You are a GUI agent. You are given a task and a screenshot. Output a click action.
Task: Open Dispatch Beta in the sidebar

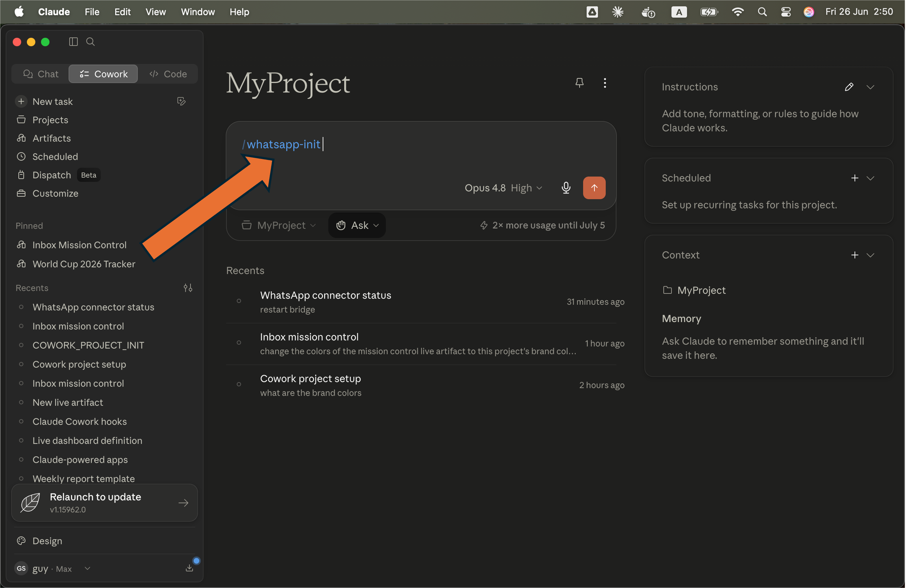pos(58,175)
